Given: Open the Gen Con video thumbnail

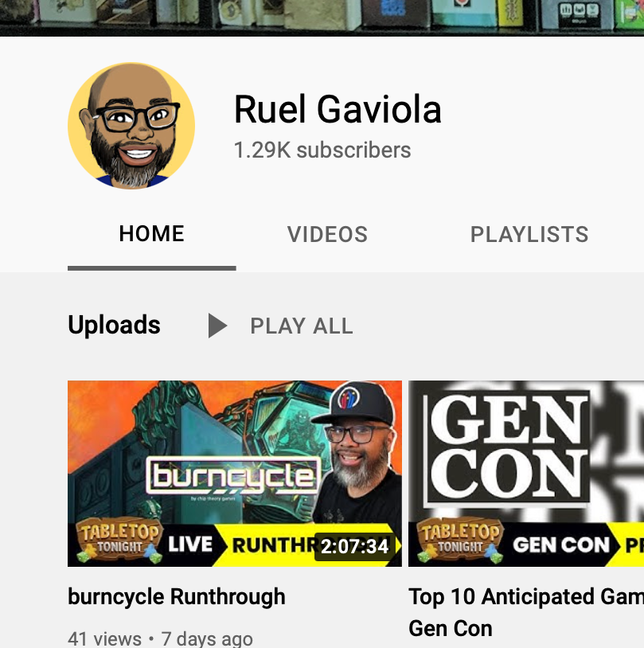Looking at the screenshot, I should pos(526,474).
